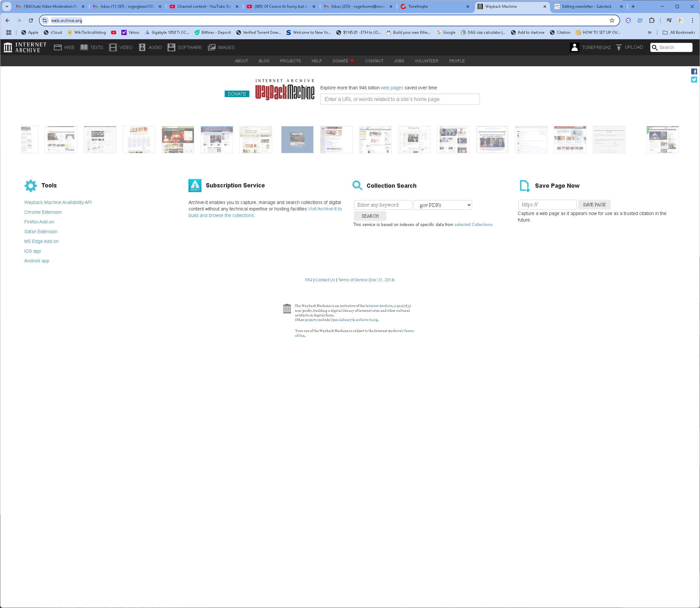Image resolution: width=700 pixels, height=608 pixels.
Task: Open the Chrome extensions puzzle icon
Action: coord(652,21)
